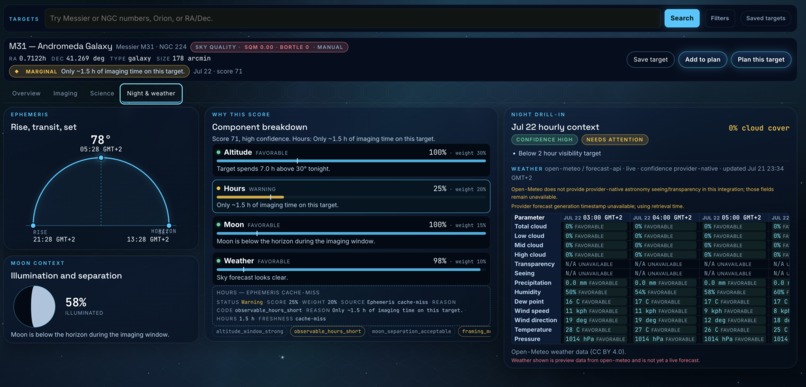Select the Night & weather tab
Image resolution: width=806 pixels, height=387 pixels.
[x=151, y=94]
